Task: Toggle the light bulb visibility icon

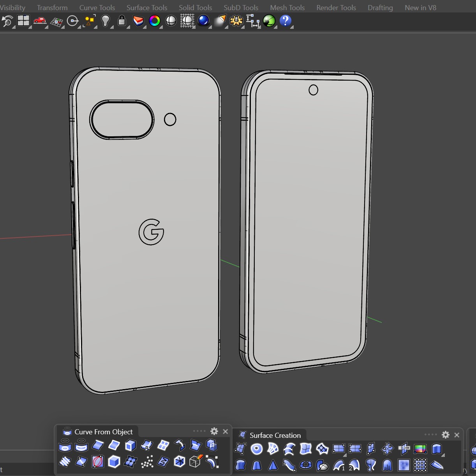Action: pos(106,21)
